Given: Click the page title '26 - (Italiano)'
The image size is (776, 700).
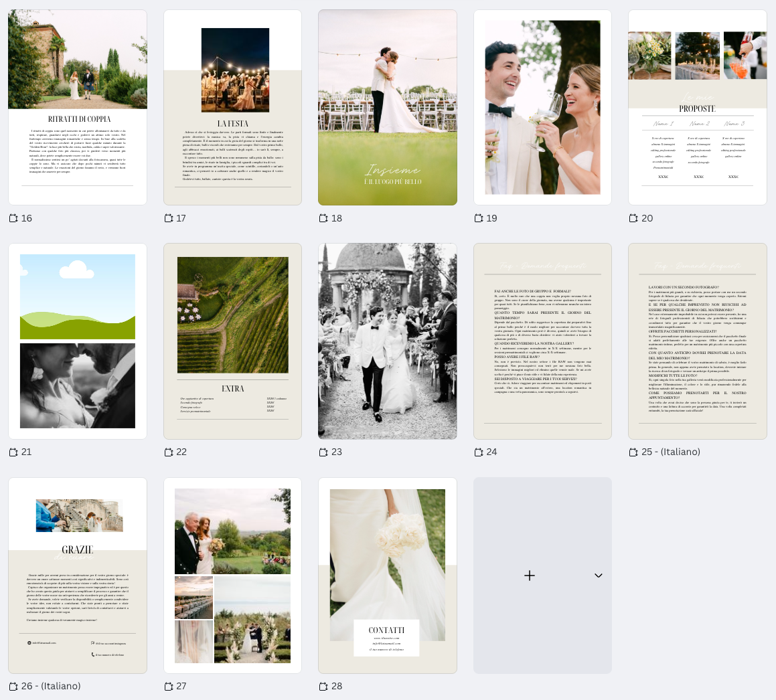Looking at the screenshot, I should (51, 687).
